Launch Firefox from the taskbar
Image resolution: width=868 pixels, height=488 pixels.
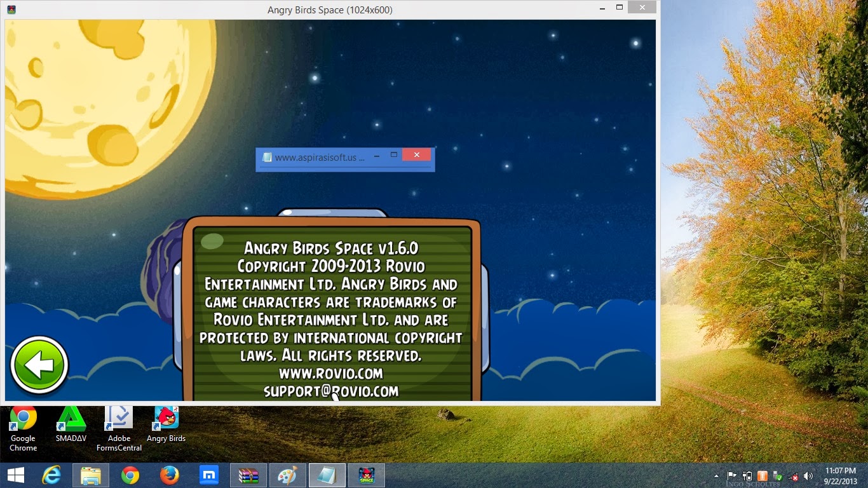[x=170, y=475]
